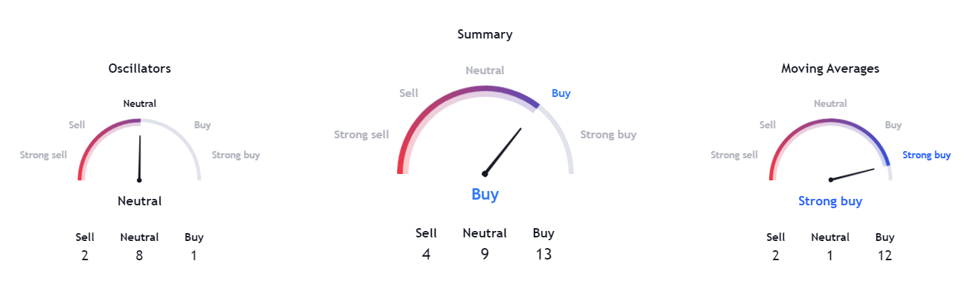Click the Moving Averages Buy count of 12
The width and height of the screenshot is (980, 298).
click(885, 255)
